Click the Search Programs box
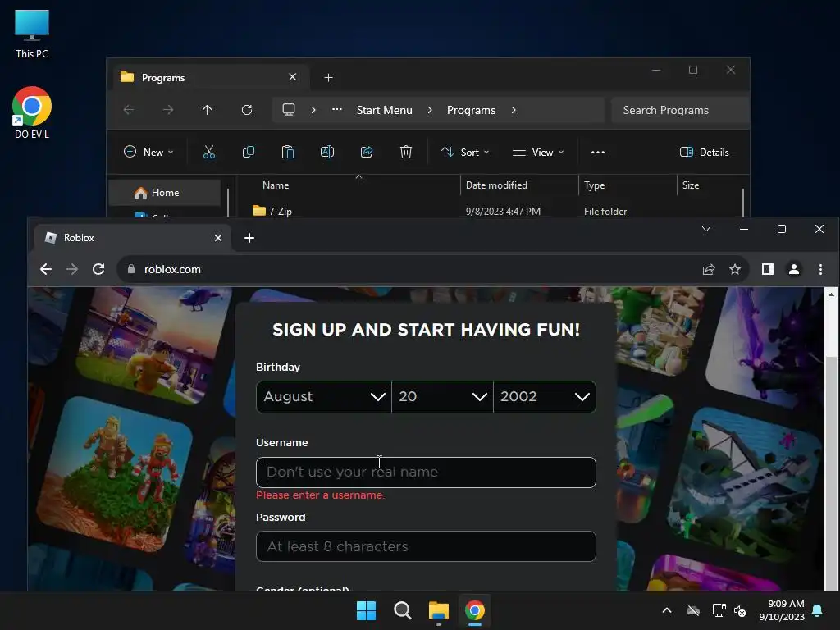 [x=680, y=110]
